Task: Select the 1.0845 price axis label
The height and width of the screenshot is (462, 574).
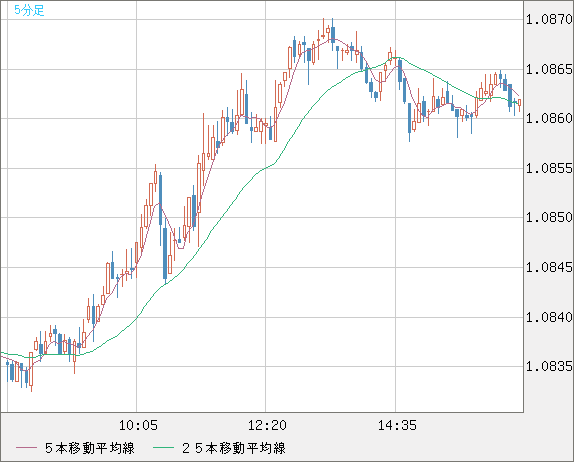Action: [549, 267]
